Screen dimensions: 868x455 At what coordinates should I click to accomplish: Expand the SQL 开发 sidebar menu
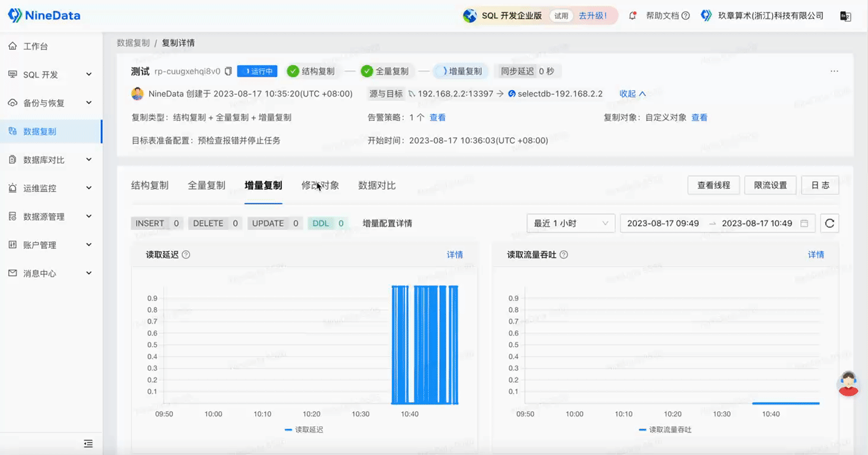51,75
